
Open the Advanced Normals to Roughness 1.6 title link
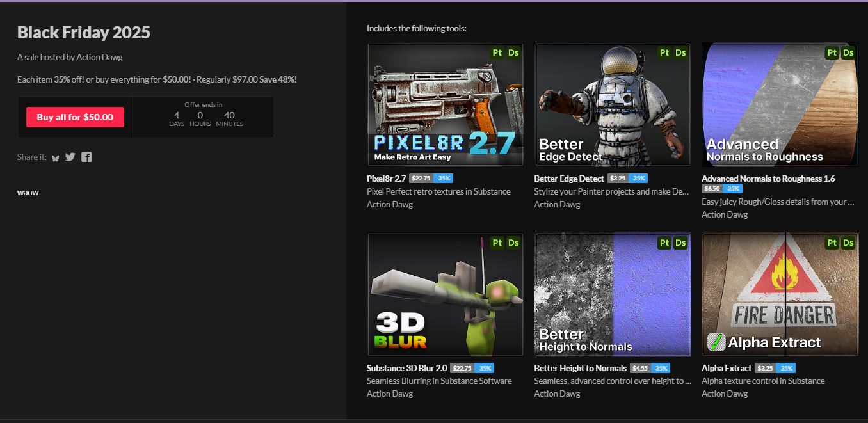click(768, 179)
